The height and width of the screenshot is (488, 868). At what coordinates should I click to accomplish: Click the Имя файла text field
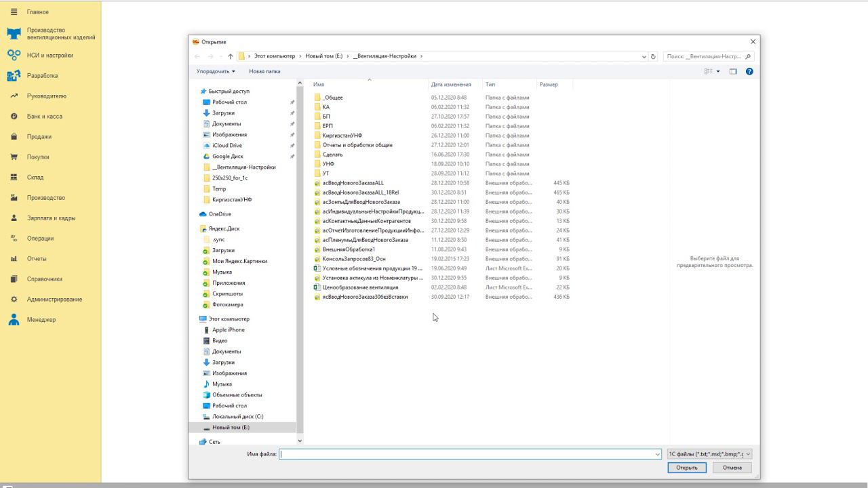tap(467, 454)
